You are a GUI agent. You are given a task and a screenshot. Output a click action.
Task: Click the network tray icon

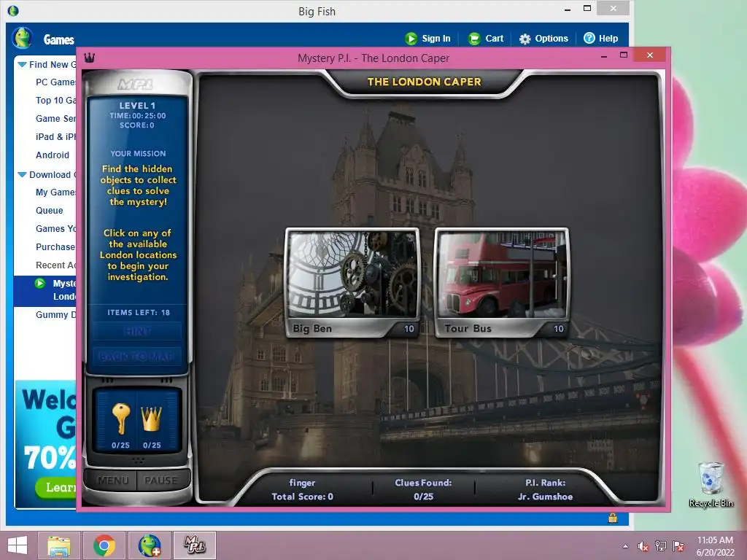coord(661,546)
